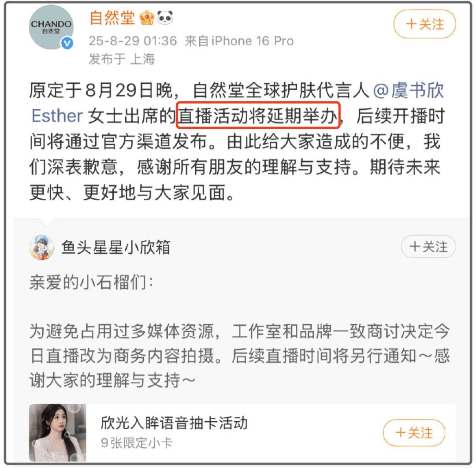Click the post timestamp 25-8-29 01:36
The height and width of the screenshot is (468, 476).
133,41
